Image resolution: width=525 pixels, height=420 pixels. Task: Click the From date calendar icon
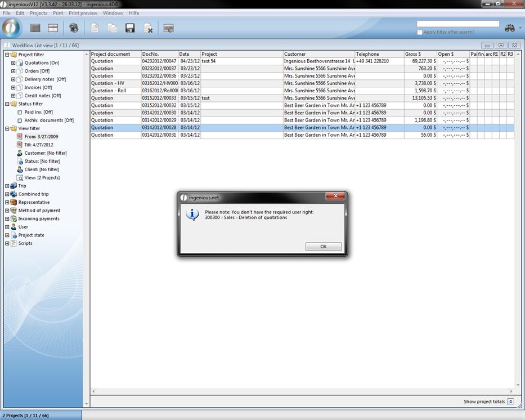pyautogui.click(x=20, y=137)
